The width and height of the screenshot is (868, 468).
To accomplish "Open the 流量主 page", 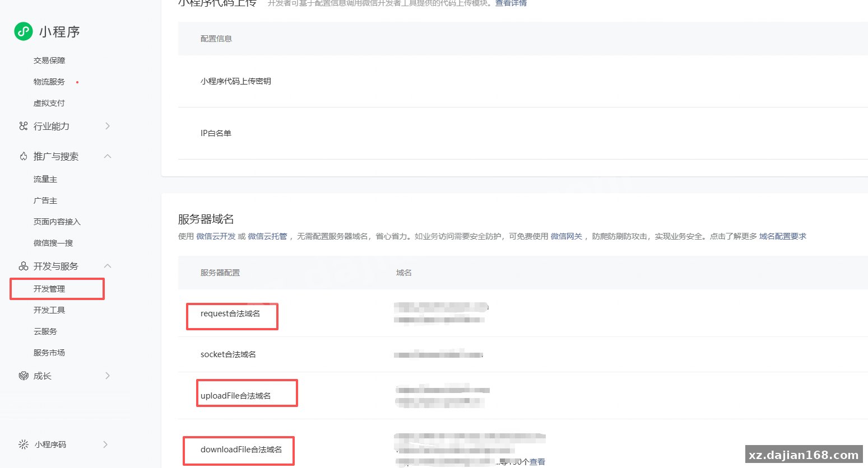I will click(x=45, y=179).
